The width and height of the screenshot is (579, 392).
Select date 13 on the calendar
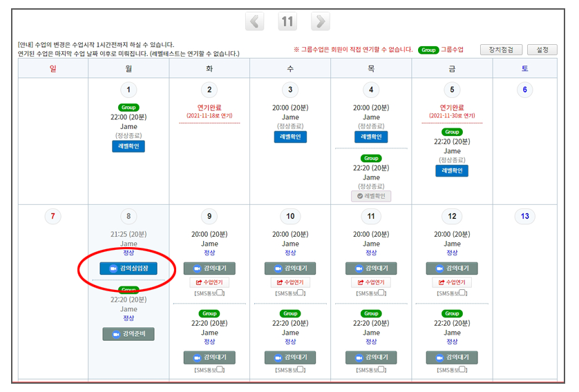[524, 217]
